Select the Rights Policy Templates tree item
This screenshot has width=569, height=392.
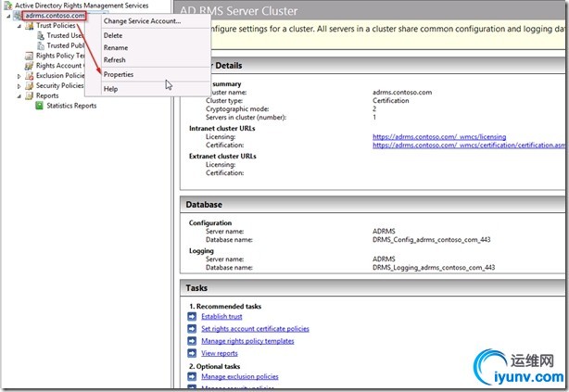point(60,56)
